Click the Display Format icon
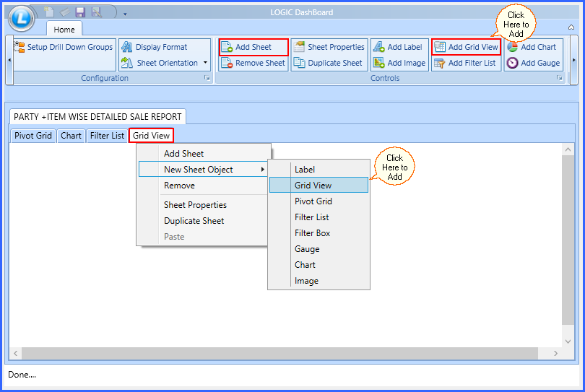585x392 pixels. (x=127, y=47)
